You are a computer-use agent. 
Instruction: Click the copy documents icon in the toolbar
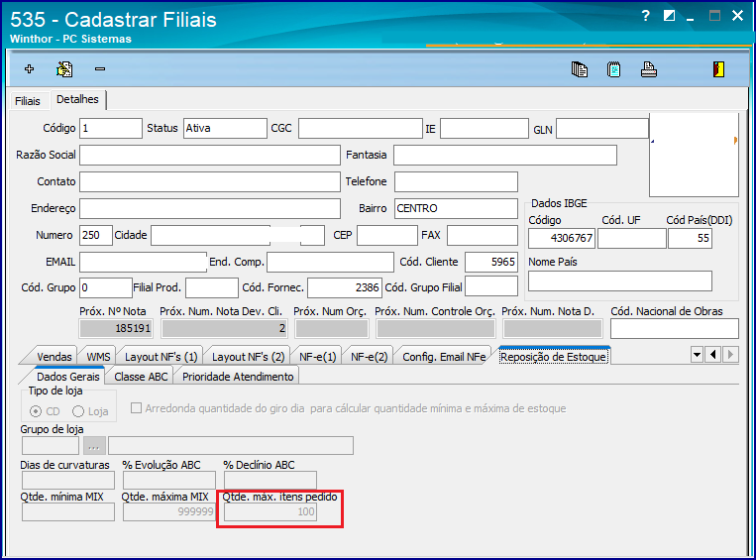coord(579,69)
